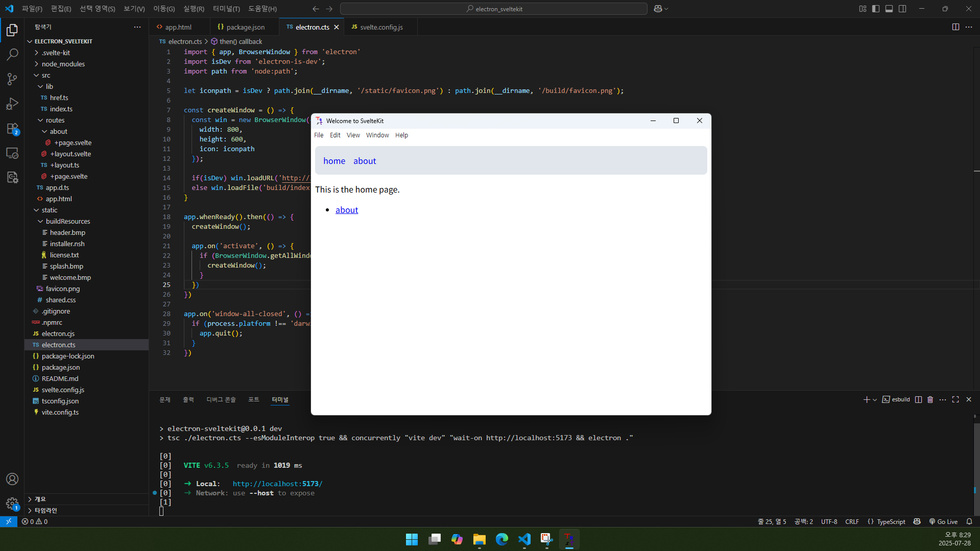980x551 pixels.
Task: Toggle the primary side bar
Action: pyautogui.click(x=876, y=9)
